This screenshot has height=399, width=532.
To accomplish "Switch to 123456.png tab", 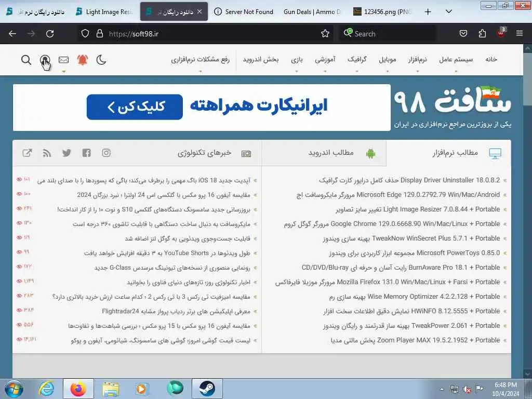I will click(382, 12).
